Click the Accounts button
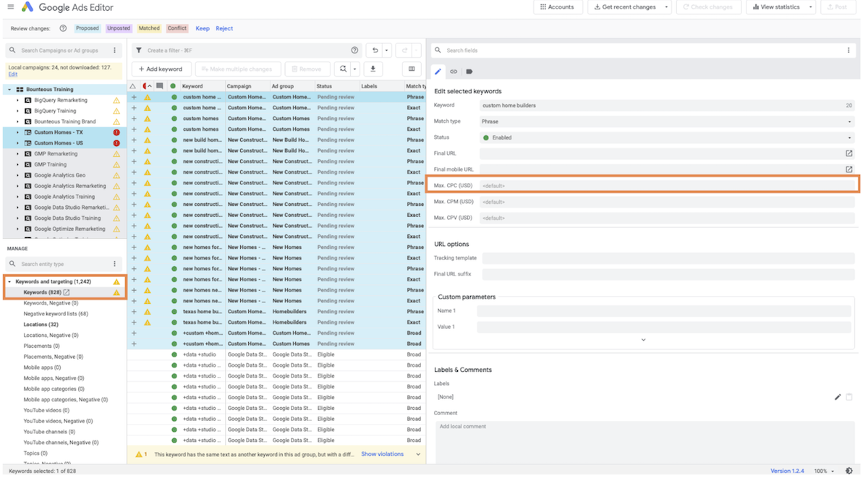The image size is (868, 486). pyautogui.click(x=557, y=7)
